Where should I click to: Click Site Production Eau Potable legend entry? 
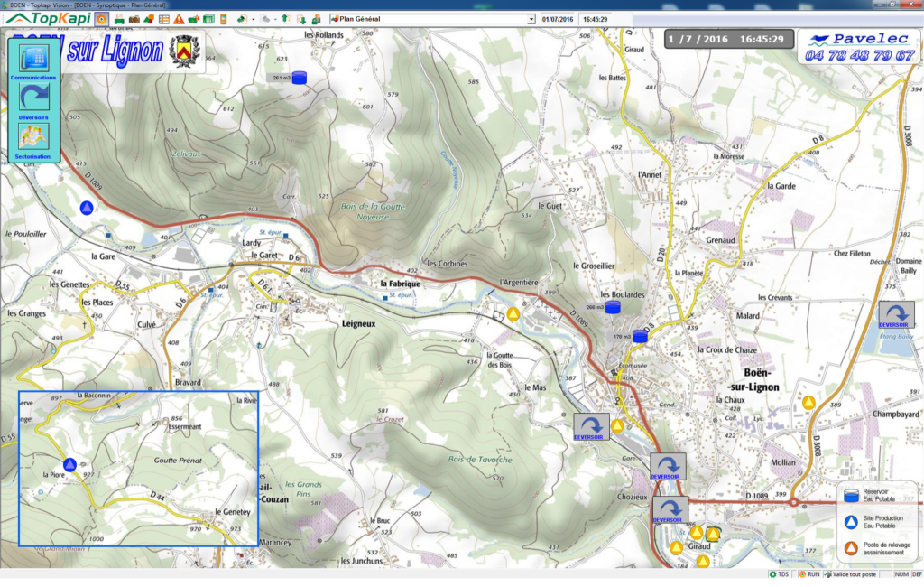(873, 522)
